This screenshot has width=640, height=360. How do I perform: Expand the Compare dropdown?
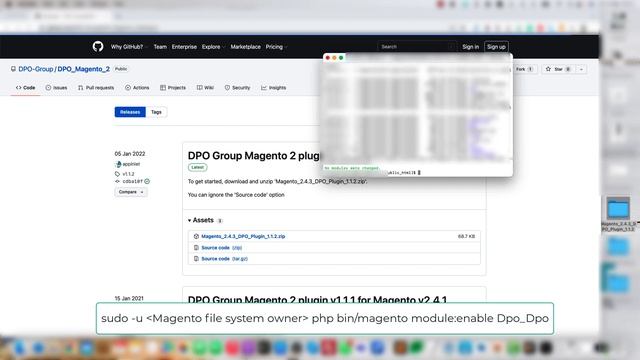131,192
